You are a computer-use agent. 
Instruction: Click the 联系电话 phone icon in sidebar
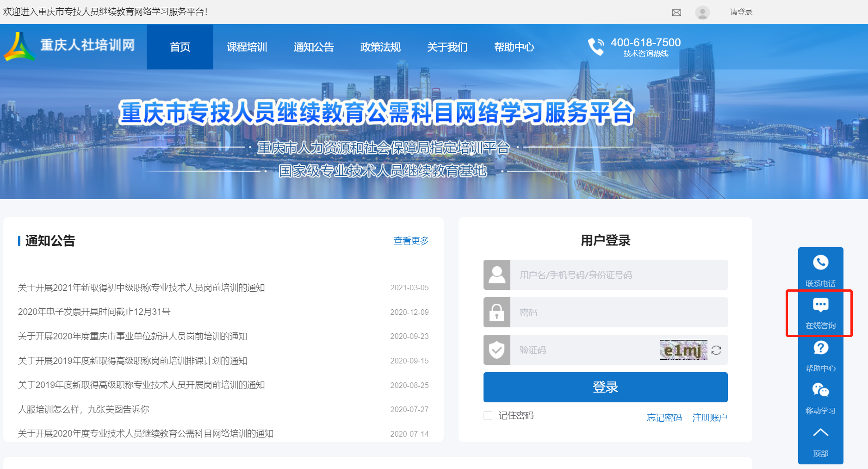pyautogui.click(x=821, y=263)
